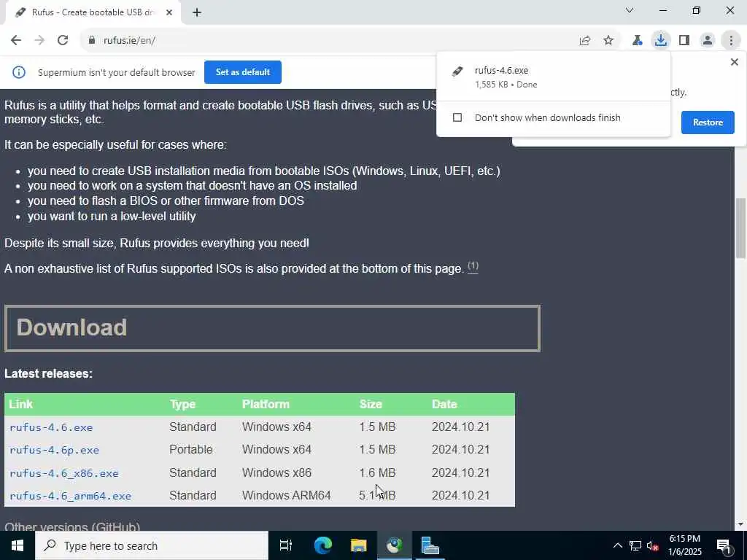Click the Type column header
This screenshot has width=747, height=560.
pos(182,404)
